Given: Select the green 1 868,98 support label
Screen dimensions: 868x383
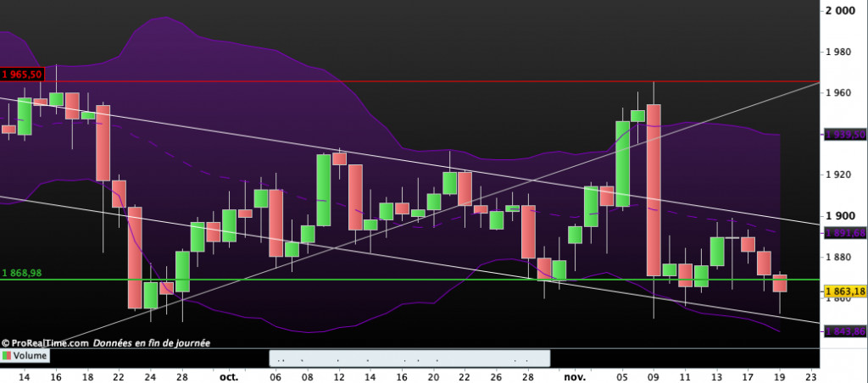Looking at the screenshot, I should [22, 273].
